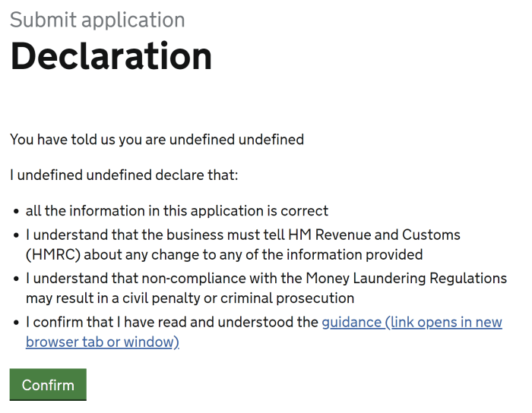
Task: Click the '(HMRC)' abbreviation text
Action: (x=53, y=255)
